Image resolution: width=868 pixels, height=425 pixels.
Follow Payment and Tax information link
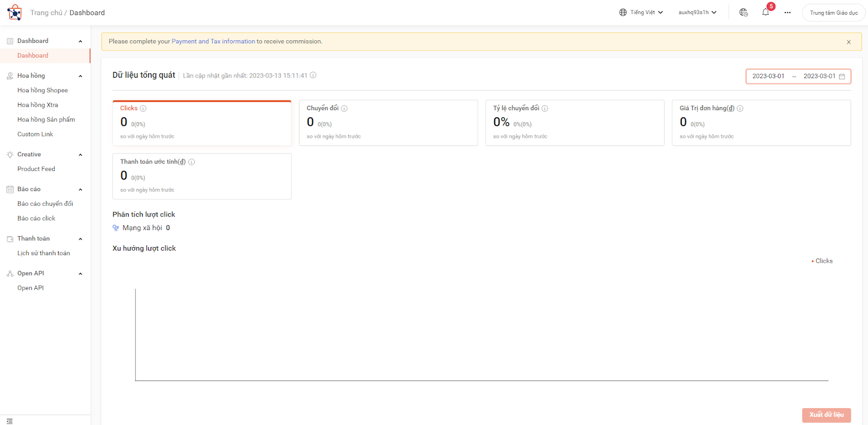[x=213, y=41]
